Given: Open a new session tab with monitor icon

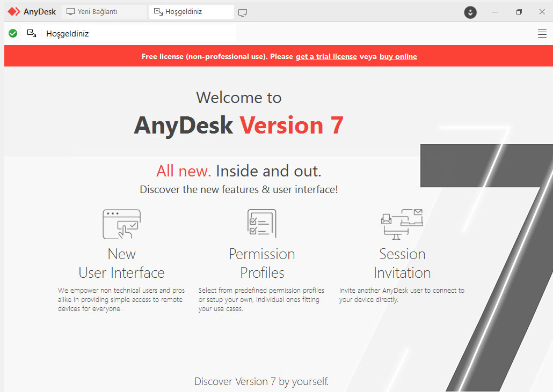Looking at the screenshot, I should pos(243,12).
